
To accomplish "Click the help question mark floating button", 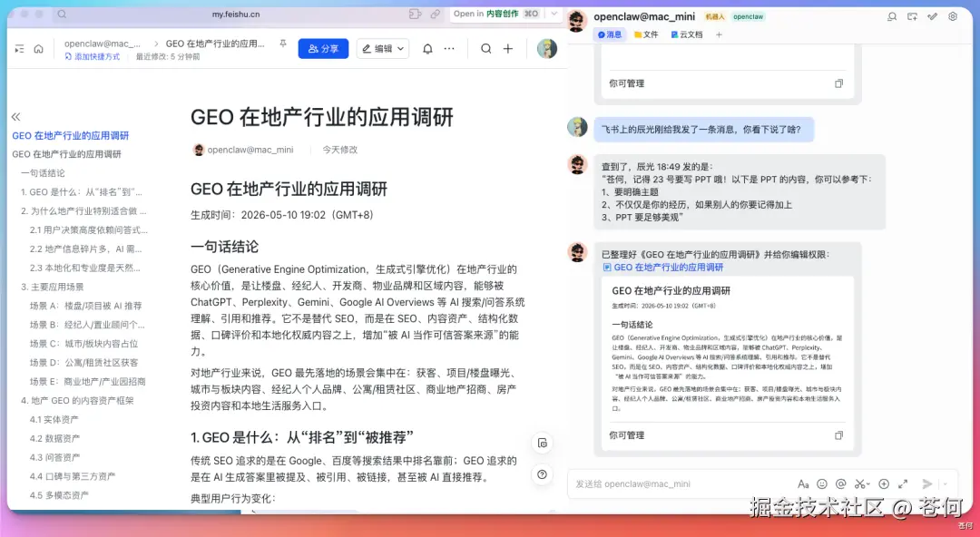I will click(x=542, y=474).
